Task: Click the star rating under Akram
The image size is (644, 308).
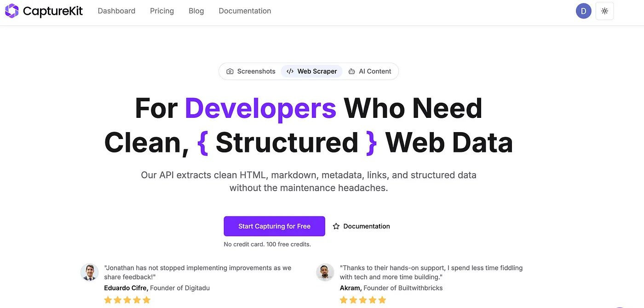Action: 363,300
